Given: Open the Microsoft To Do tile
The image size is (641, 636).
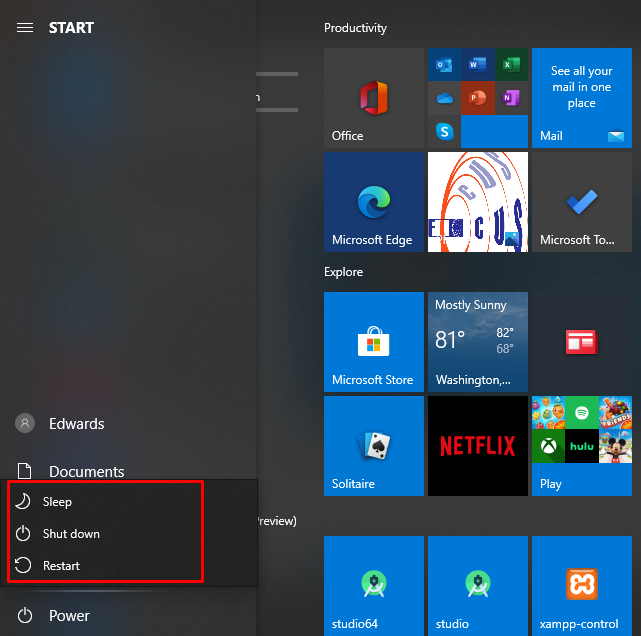Looking at the screenshot, I should (582, 202).
